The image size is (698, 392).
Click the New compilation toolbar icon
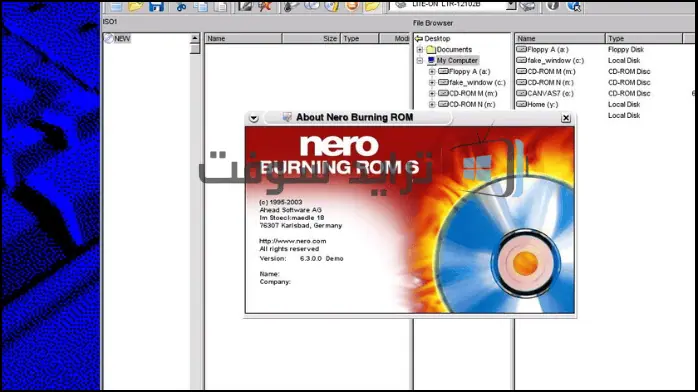click(x=116, y=6)
